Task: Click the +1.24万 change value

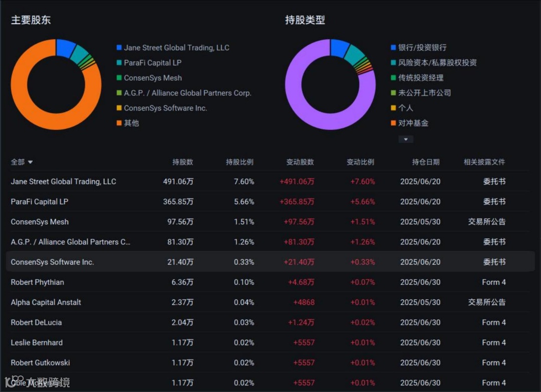Action: pyautogui.click(x=301, y=323)
